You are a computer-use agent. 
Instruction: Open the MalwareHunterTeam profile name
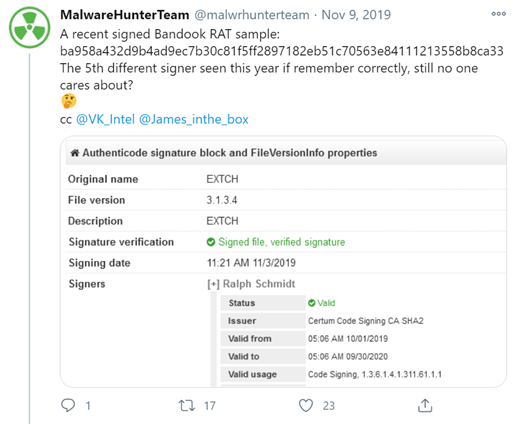click(125, 15)
